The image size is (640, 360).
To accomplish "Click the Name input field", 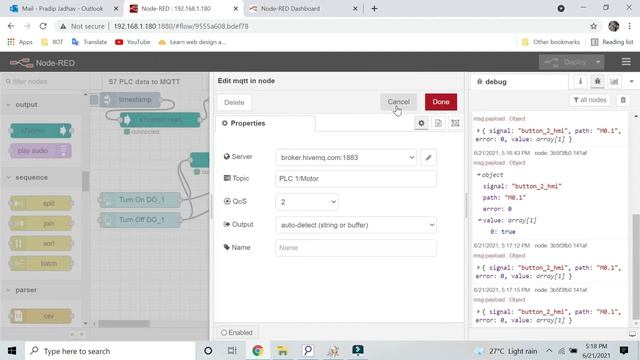I will click(356, 248).
